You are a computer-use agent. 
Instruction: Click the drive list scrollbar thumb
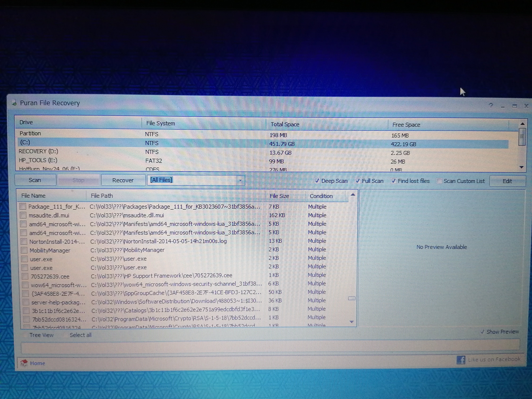pos(522,136)
